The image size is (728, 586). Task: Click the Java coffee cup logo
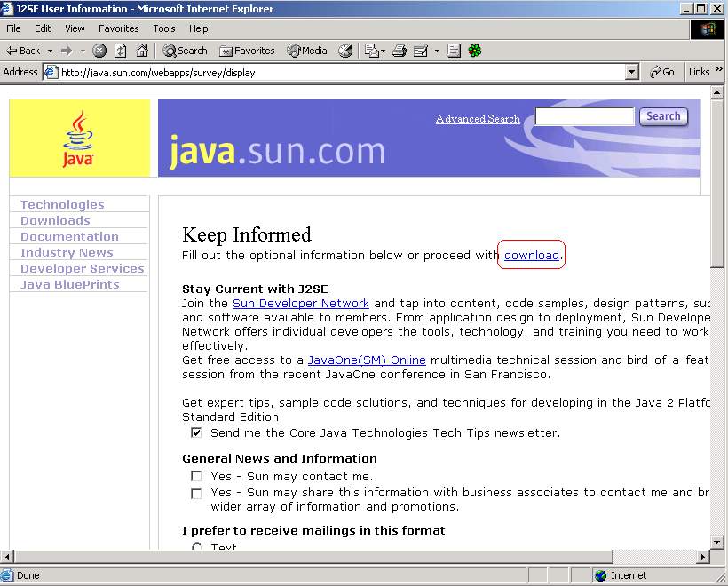[78, 138]
